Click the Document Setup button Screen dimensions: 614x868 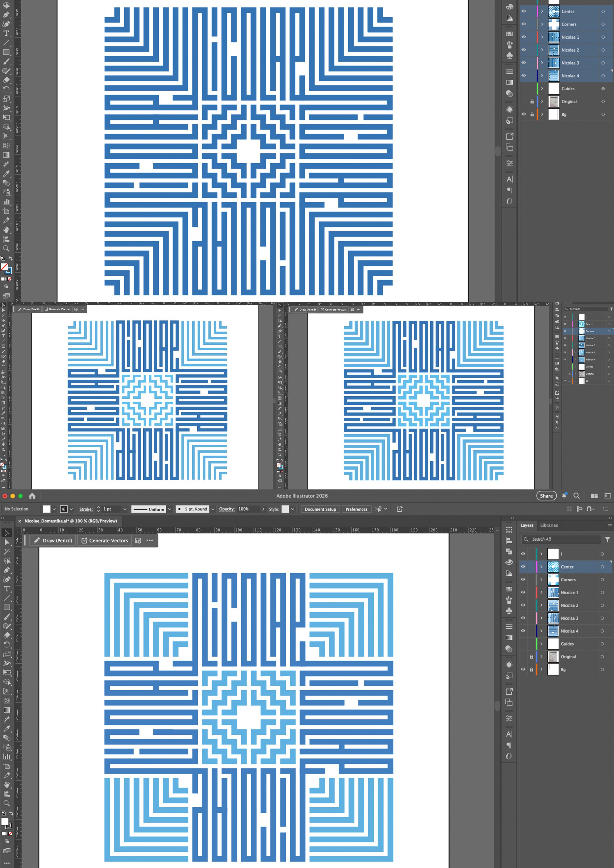[x=320, y=509]
